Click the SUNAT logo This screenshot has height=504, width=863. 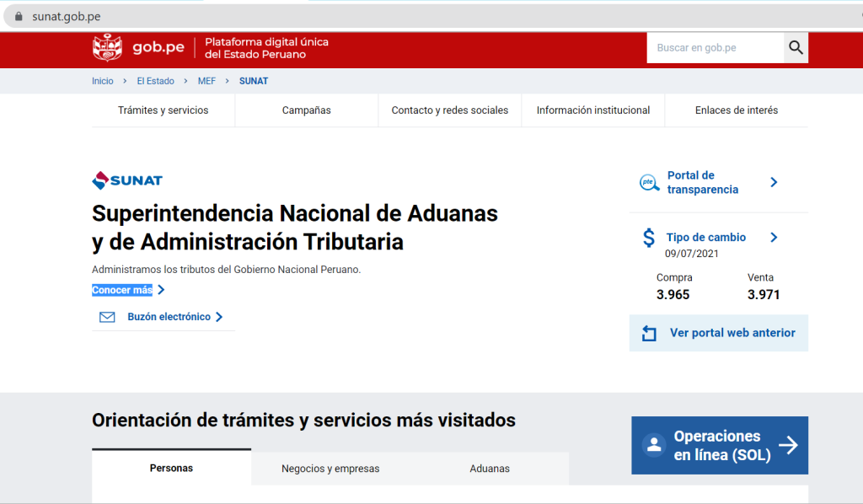click(127, 180)
